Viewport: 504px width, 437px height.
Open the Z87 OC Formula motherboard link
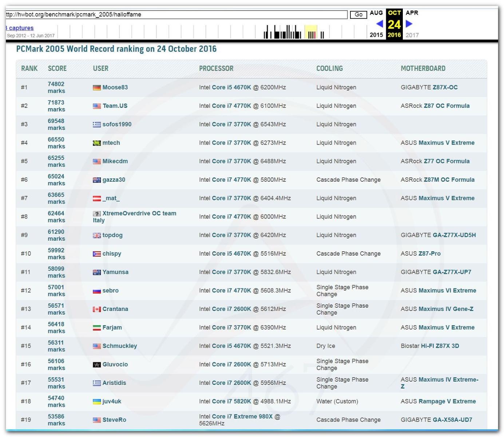tap(447, 106)
